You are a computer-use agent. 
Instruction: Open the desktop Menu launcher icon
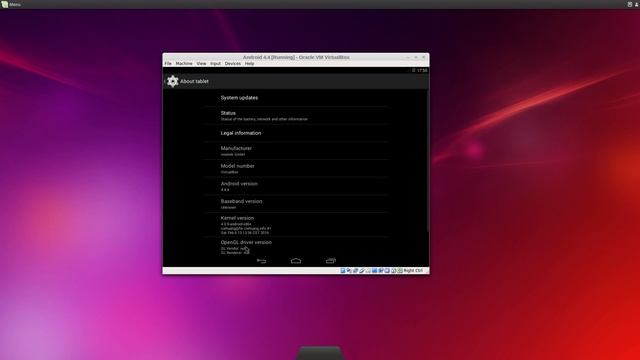pos(4,4)
